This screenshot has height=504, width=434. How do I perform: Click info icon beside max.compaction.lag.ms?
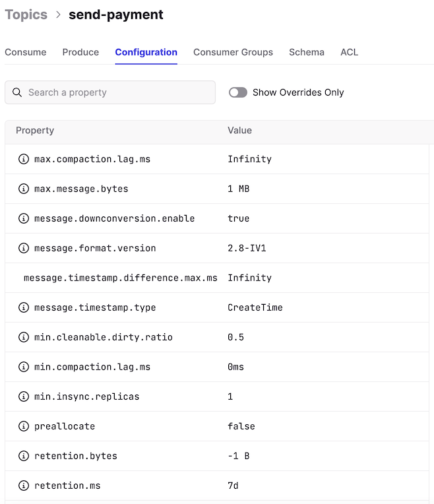(24, 159)
